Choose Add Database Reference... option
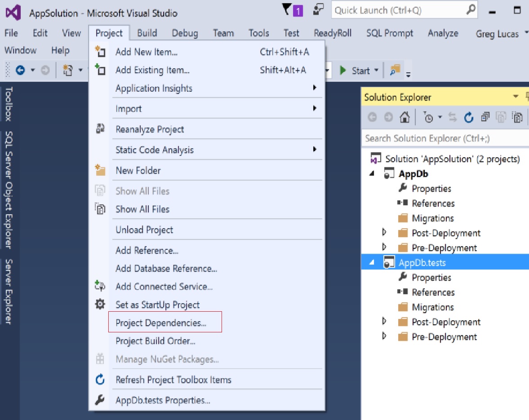Screen dimensions: 529x420 [166, 269]
